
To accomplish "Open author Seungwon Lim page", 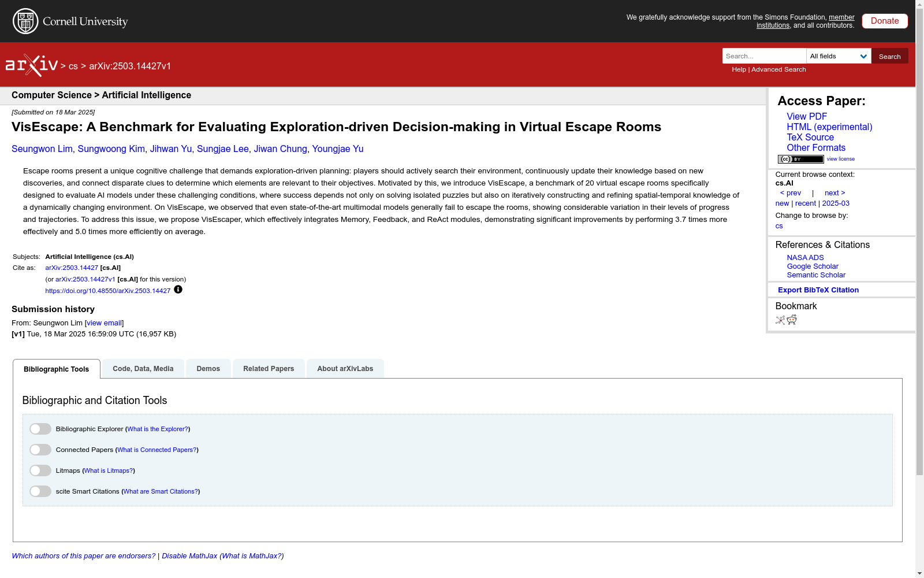I will 42,149.
